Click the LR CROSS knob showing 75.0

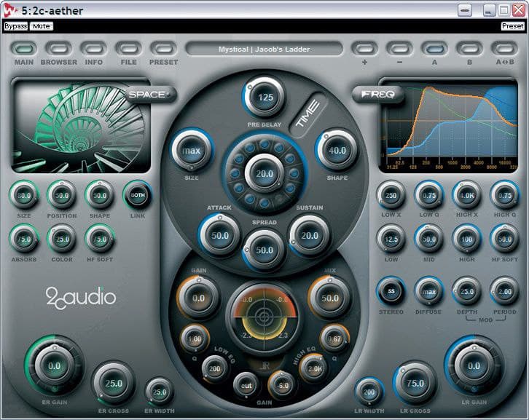click(415, 384)
